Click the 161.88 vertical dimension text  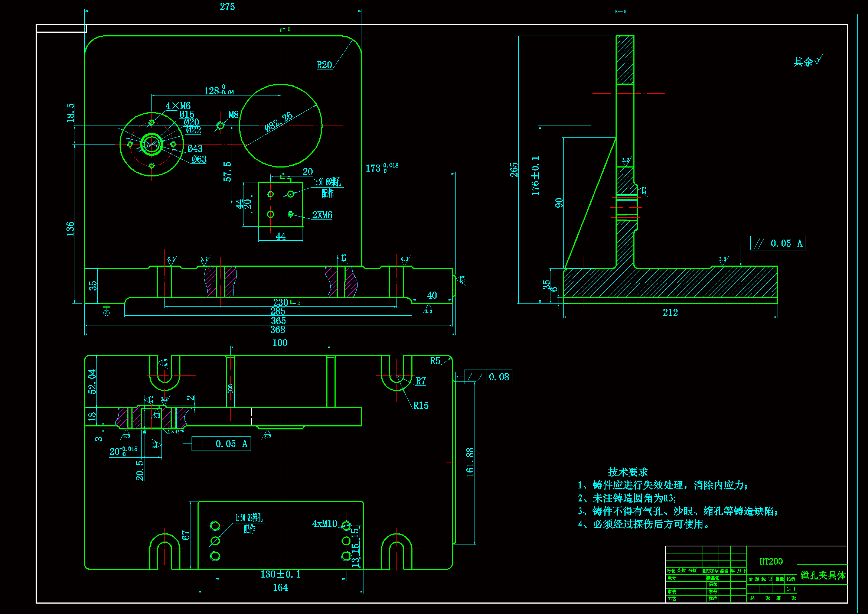[x=470, y=462]
